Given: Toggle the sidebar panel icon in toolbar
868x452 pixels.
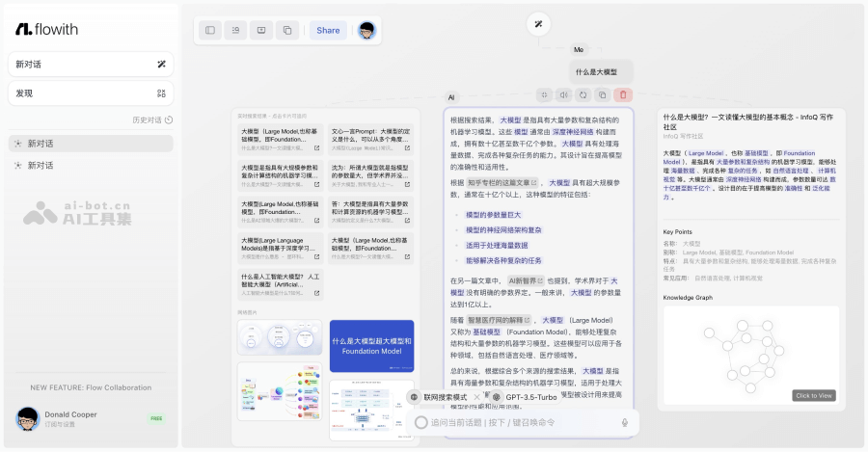Looking at the screenshot, I should pos(209,30).
